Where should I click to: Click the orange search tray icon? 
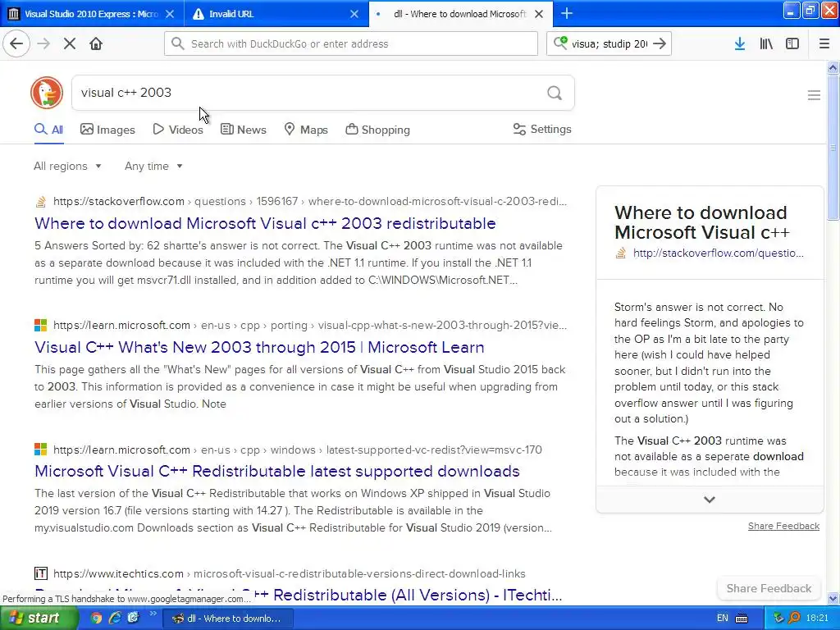point(794,618)
